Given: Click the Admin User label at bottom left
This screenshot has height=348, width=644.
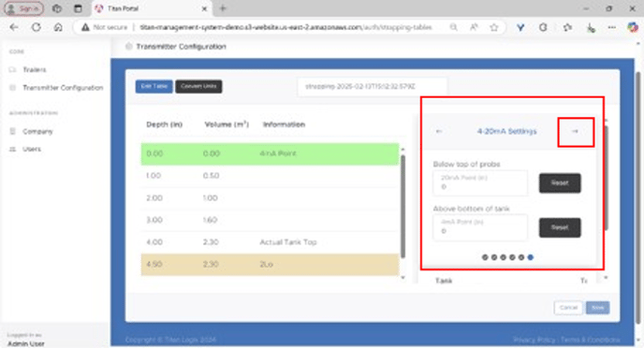Looking at the screenshot, I should [26, 343].
